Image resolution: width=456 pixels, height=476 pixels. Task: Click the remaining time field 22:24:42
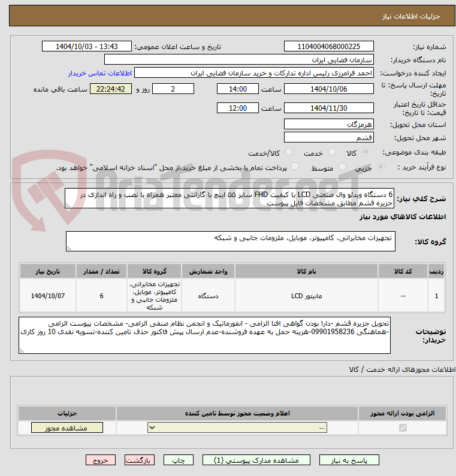pos(111,89)
